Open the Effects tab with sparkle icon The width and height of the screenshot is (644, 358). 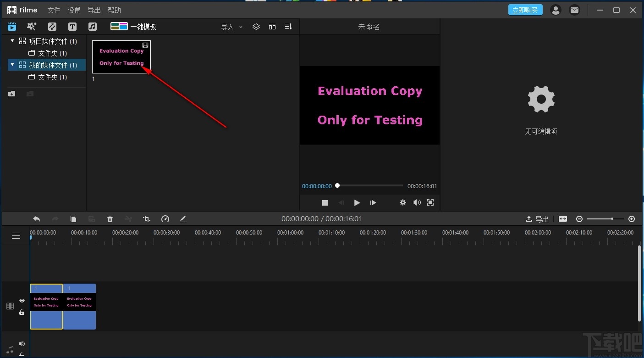click(x=32, y=27)
